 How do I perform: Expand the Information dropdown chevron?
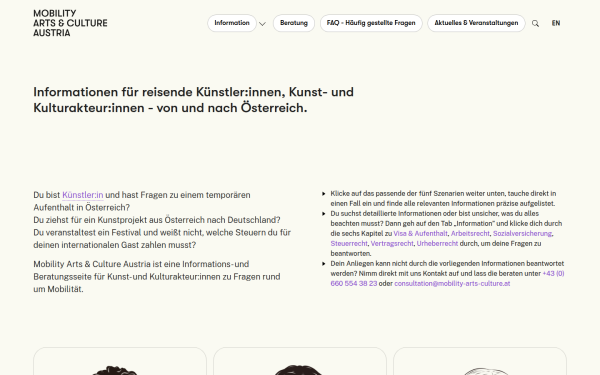pyautogui.click(x=262, y=24)
